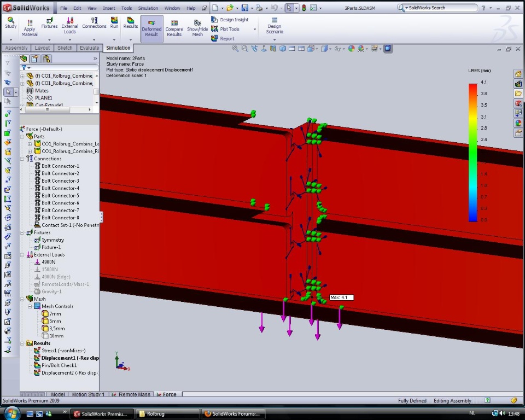
Task: Open the Results tool
Action: 131,24
